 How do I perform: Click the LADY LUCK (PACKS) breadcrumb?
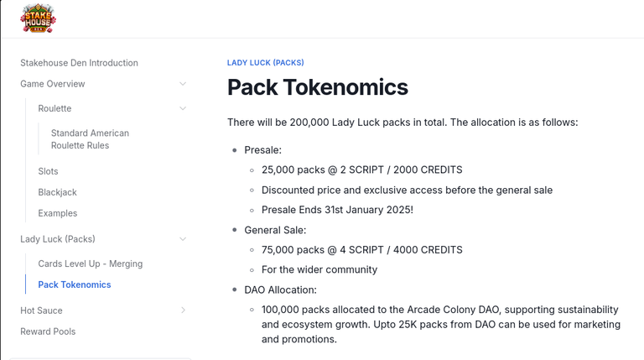tap(265, 62)
